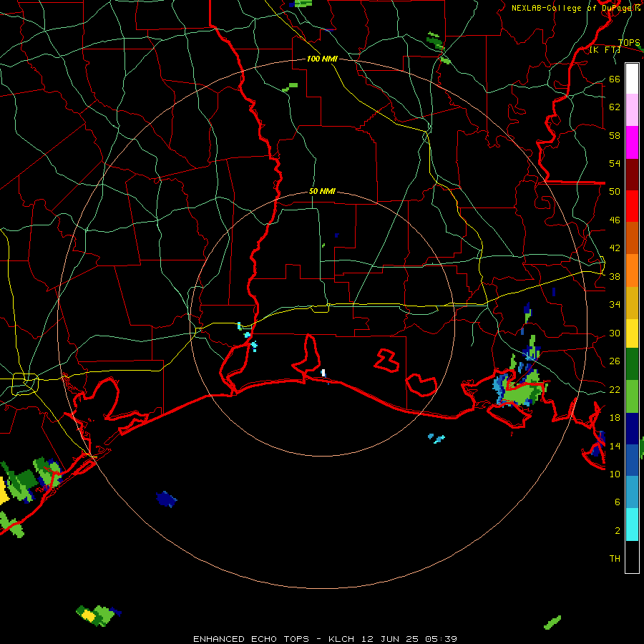Click the 50 NMI range ring label
The height and width of the screenshot is (644, 644).
[x=322, y=191]
